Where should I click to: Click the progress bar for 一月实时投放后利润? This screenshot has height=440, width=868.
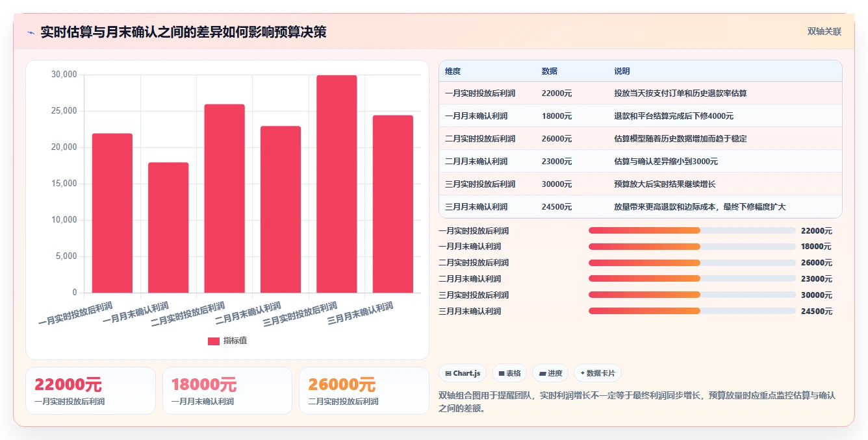click(x=692, y=230)
